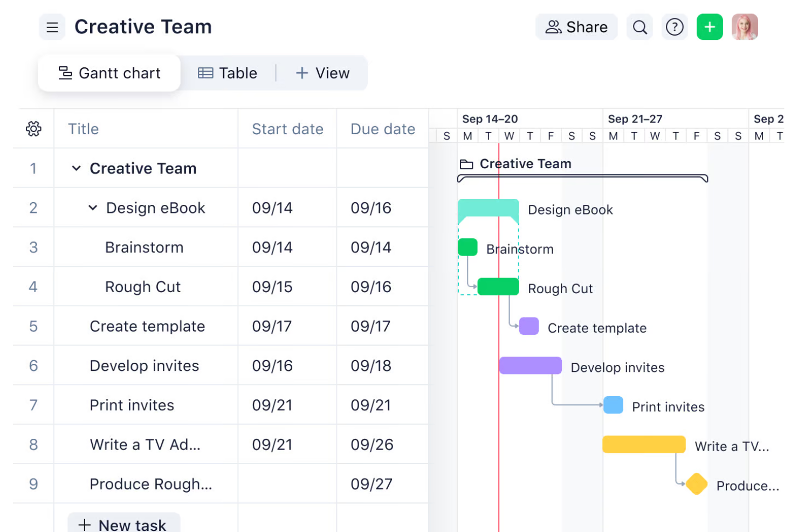Viewport: 798px width, 532px height.
Task: Collapse the Creative Team row chevron
Action: 77,168
